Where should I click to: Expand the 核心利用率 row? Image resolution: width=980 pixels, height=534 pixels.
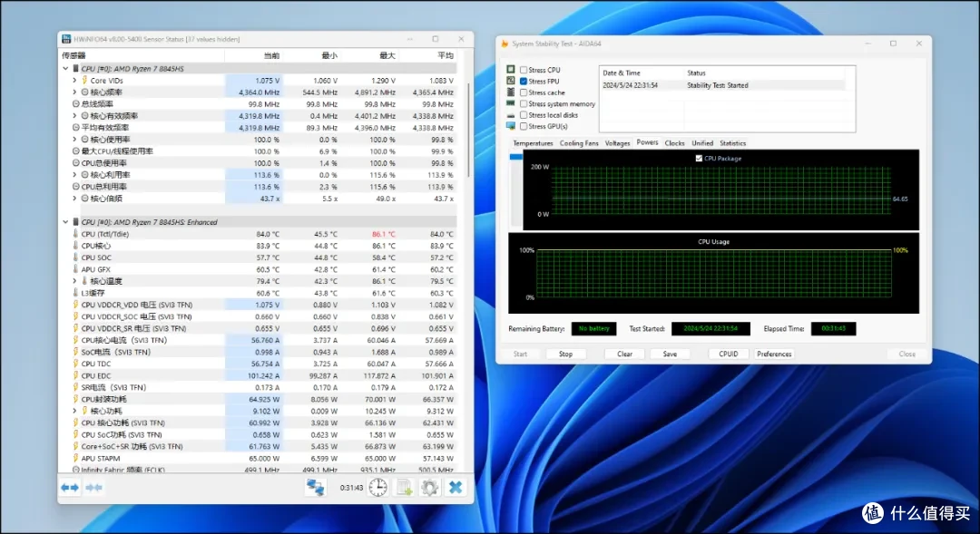(x=74, y=175)
